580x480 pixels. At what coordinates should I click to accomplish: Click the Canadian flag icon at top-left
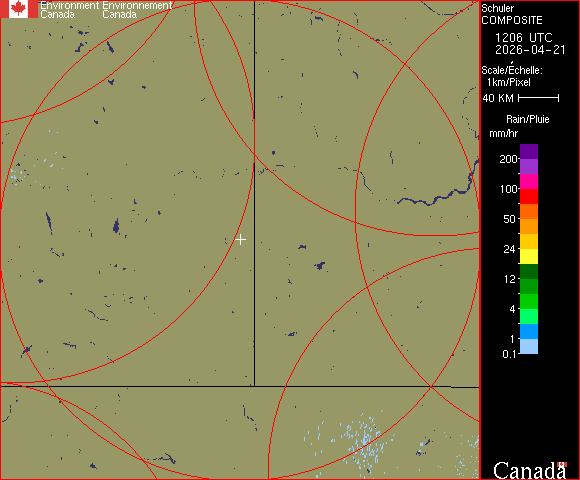click(19, 9)
